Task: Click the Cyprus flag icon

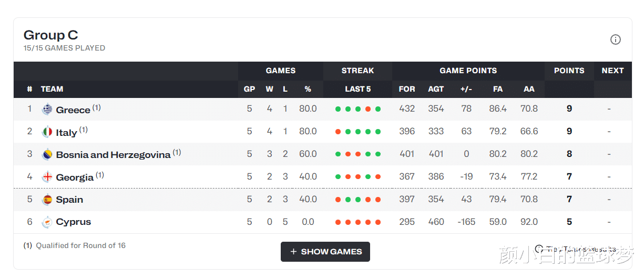Action: point(47,222)
